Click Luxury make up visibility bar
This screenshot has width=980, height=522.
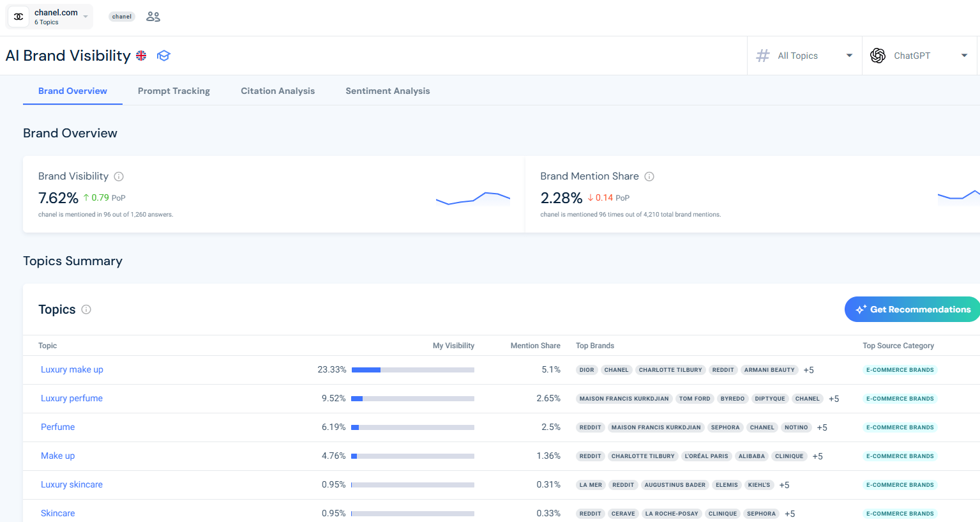tap(413, 370)
